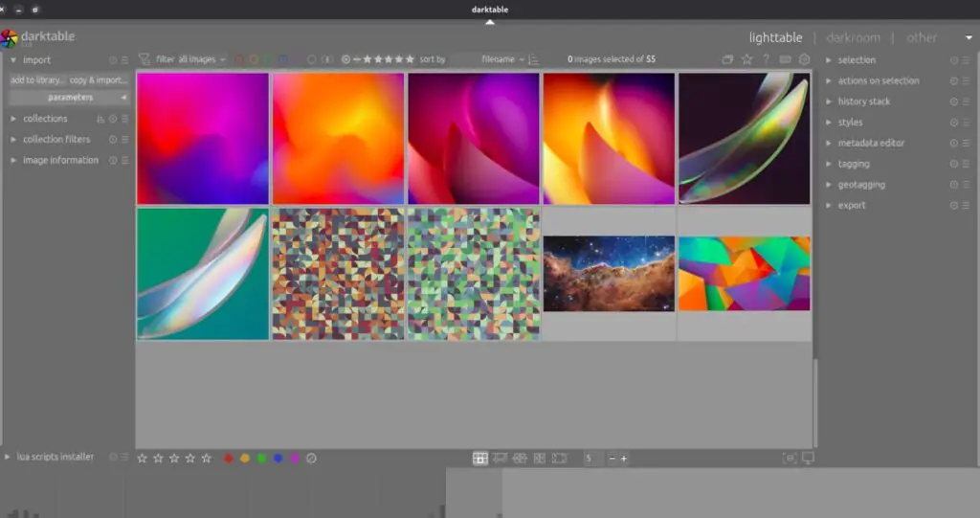Click the grouping toggle icon in the top bar

[727, 59]
